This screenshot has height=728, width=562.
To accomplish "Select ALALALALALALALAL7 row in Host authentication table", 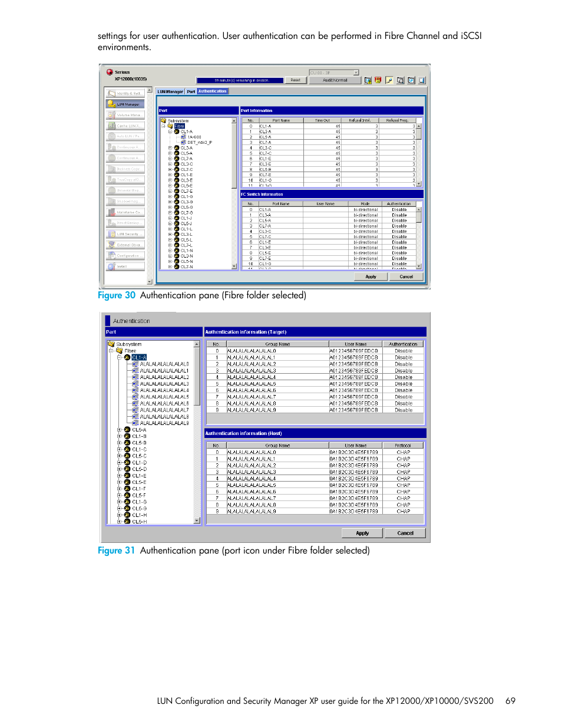I will [315, 498].
